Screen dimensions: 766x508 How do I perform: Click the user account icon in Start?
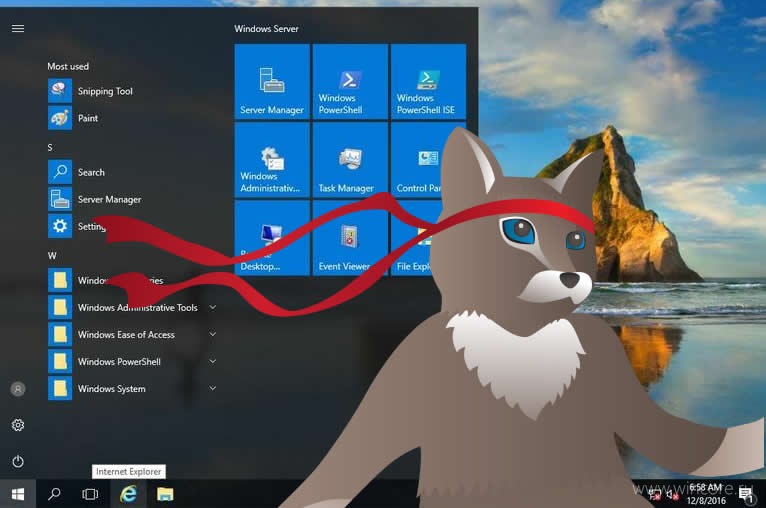tap(18, 389)
